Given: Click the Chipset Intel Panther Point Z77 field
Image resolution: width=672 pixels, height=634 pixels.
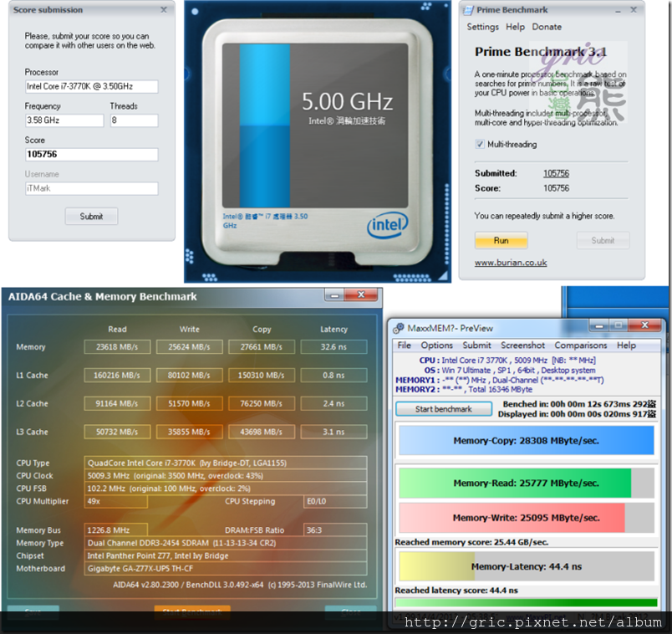Looking at the screenshot, I should pyautogui.click(x=226, y=555).
